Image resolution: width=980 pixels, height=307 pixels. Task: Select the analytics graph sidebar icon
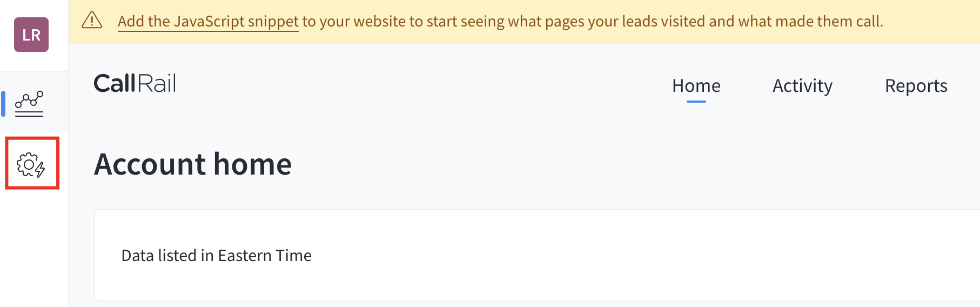(x=29, y=103)
